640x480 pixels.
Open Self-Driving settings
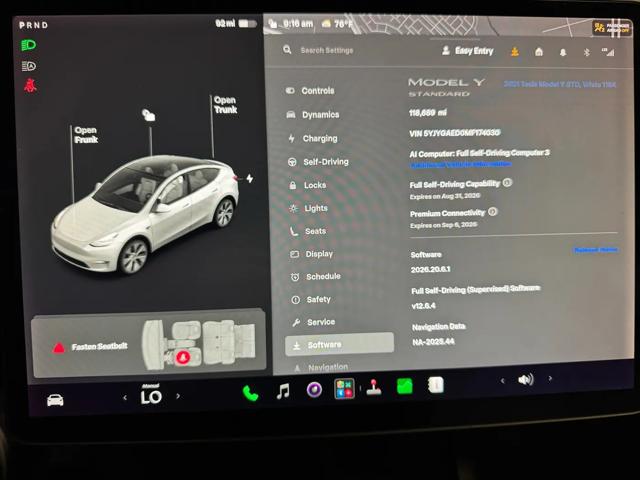318,162
